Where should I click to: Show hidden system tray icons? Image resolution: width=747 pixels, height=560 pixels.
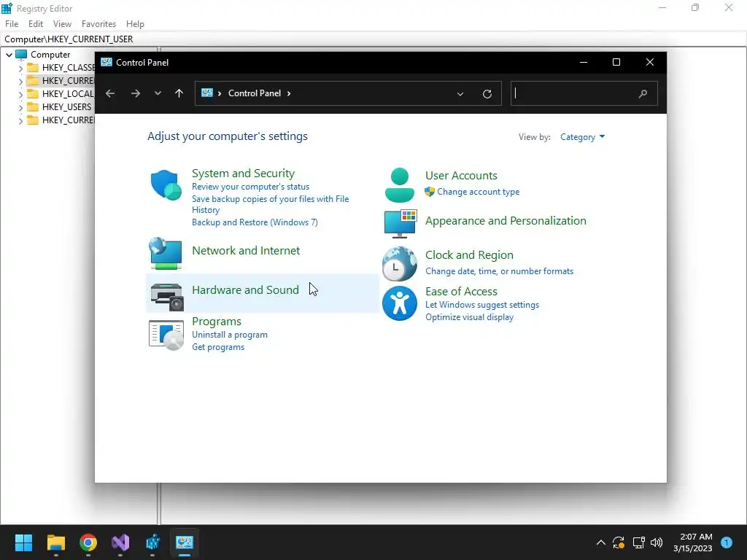pyautogui.click(x=601, y=542)
